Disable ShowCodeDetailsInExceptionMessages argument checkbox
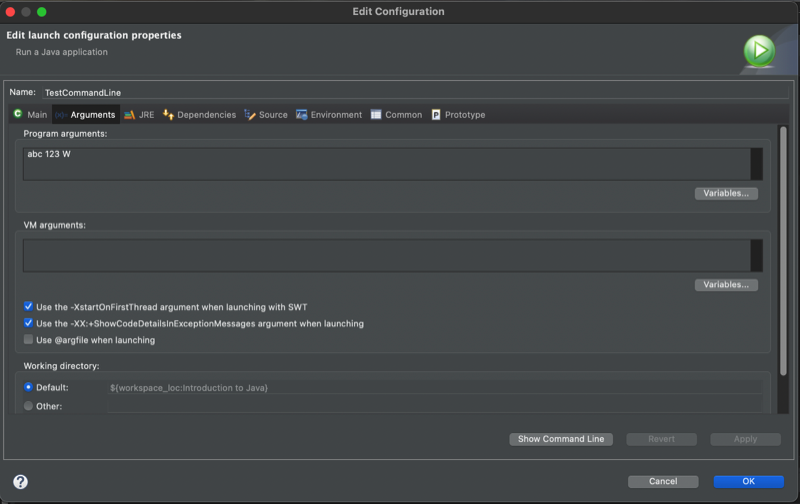800x504 pixels. [x=29, y=323]
